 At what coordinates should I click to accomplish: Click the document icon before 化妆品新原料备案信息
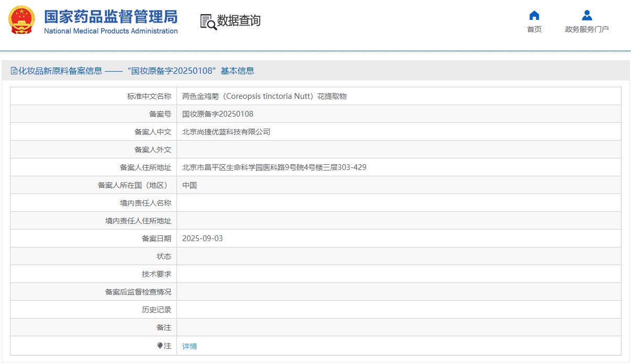pyautogui.click(x=14, y=71)
